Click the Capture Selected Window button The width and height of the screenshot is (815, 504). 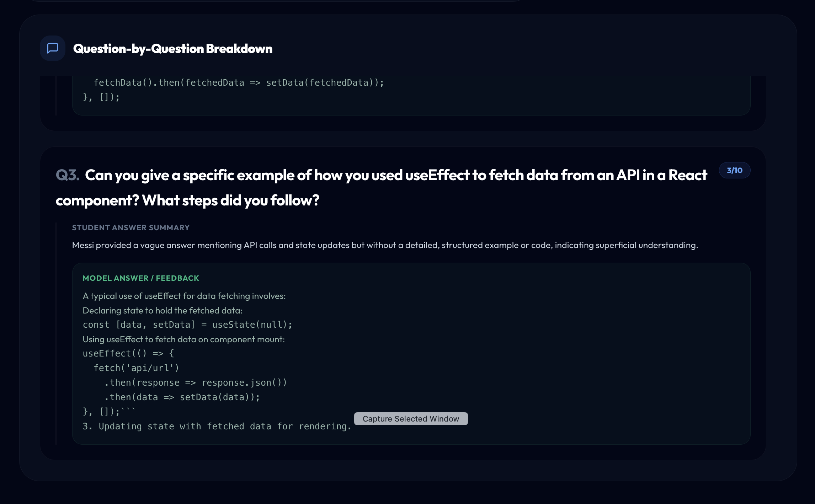(x=411, y=419)
